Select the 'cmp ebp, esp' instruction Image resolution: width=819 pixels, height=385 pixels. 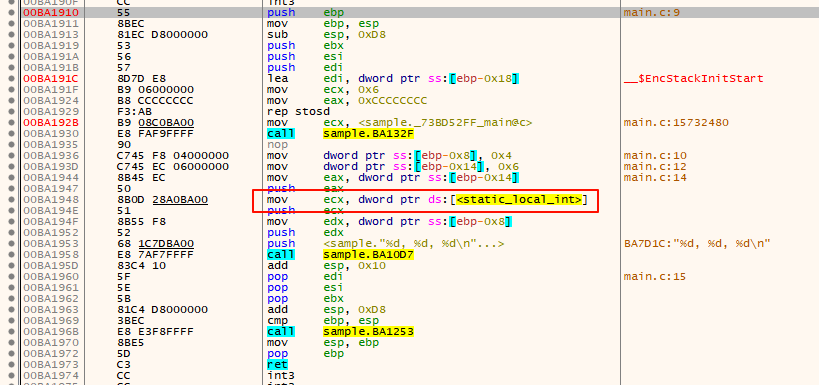pyautogui.click(x=323, y=320)
